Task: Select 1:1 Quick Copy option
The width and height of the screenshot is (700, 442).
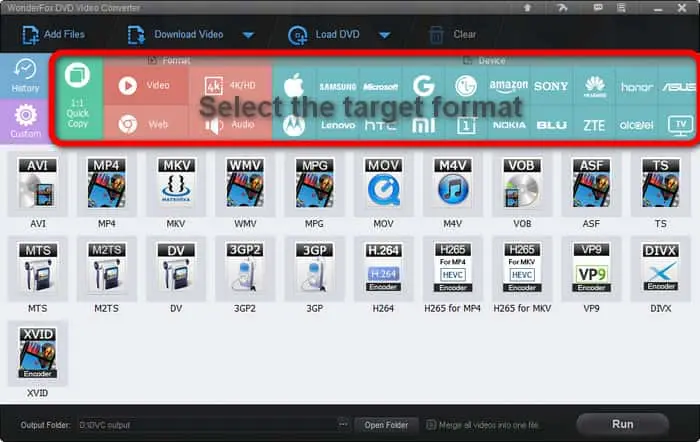Action: [78, 98]
